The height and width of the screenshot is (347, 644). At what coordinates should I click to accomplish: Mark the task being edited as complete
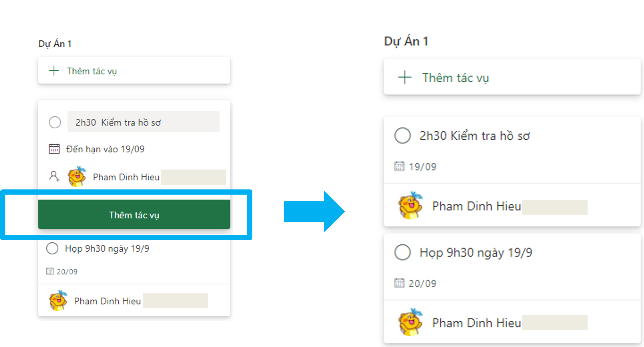click(x=55, y=122)
